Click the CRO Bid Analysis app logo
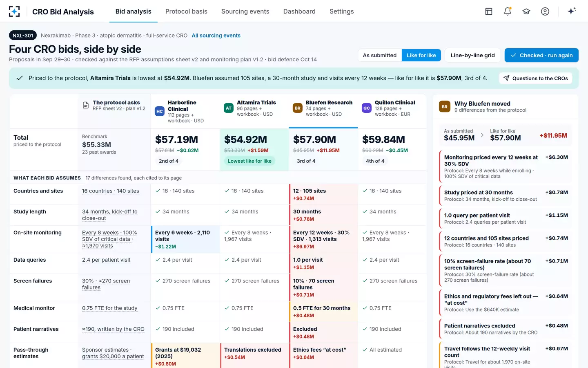 tap(14, 11)
